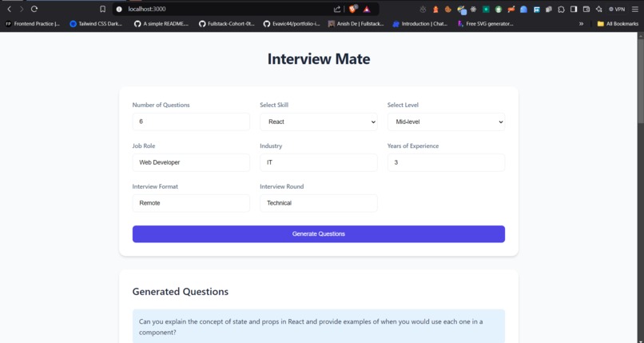Open the Free SVG generator bookmark
Screen dimensions: 644x343
pos(486,24)
